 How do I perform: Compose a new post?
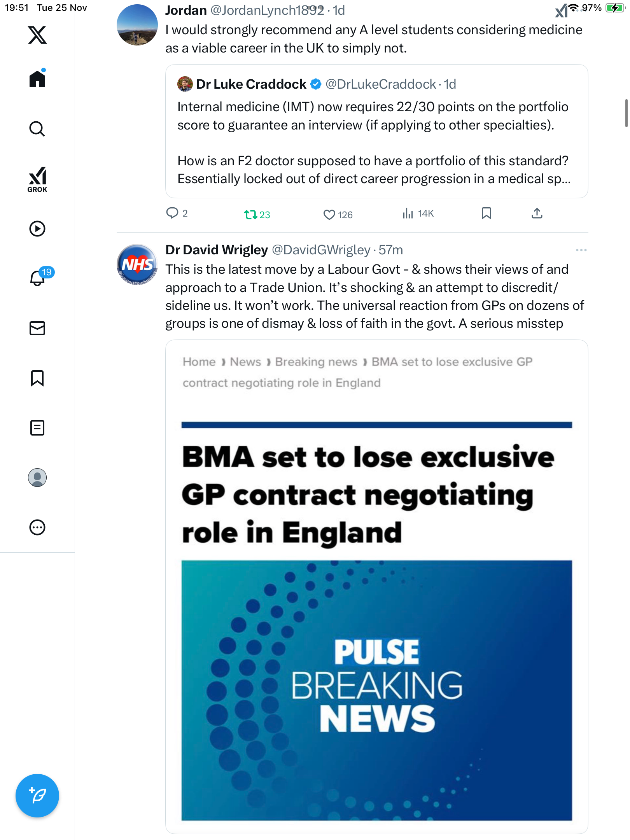point(37,796)
